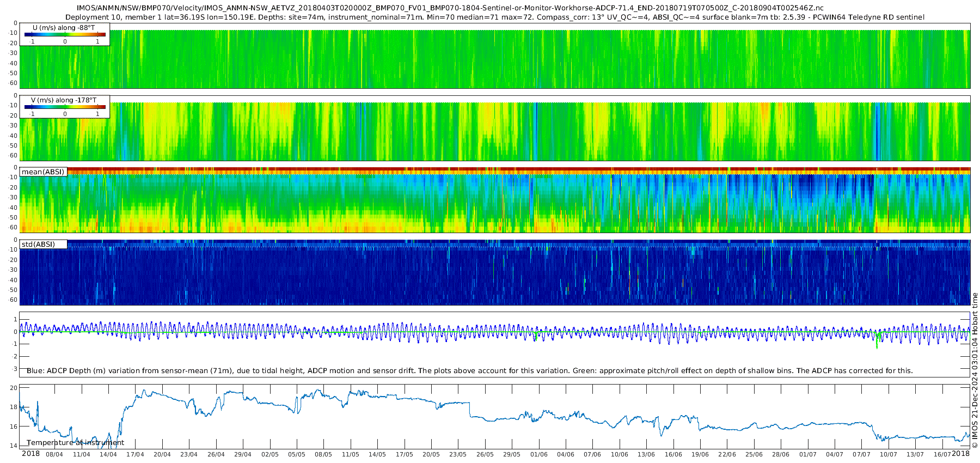Click the 23/05 date tick label
980x463 pixels.
[x=458, y=454]
